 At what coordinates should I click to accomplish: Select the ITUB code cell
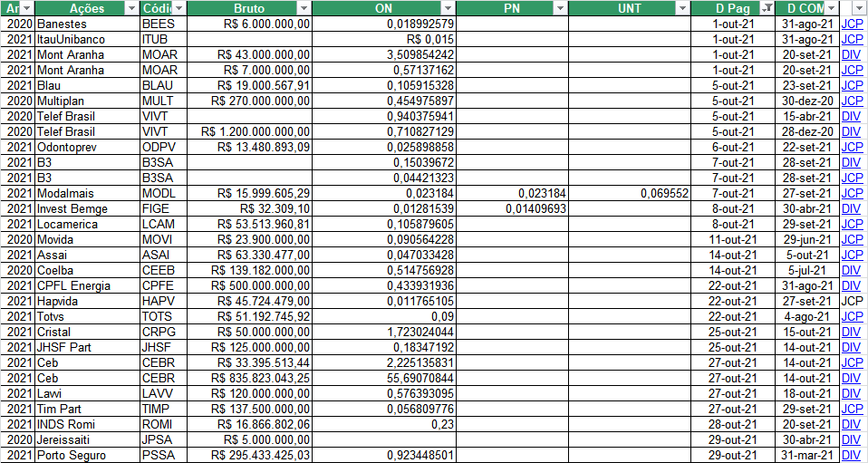tap(163, 40)
